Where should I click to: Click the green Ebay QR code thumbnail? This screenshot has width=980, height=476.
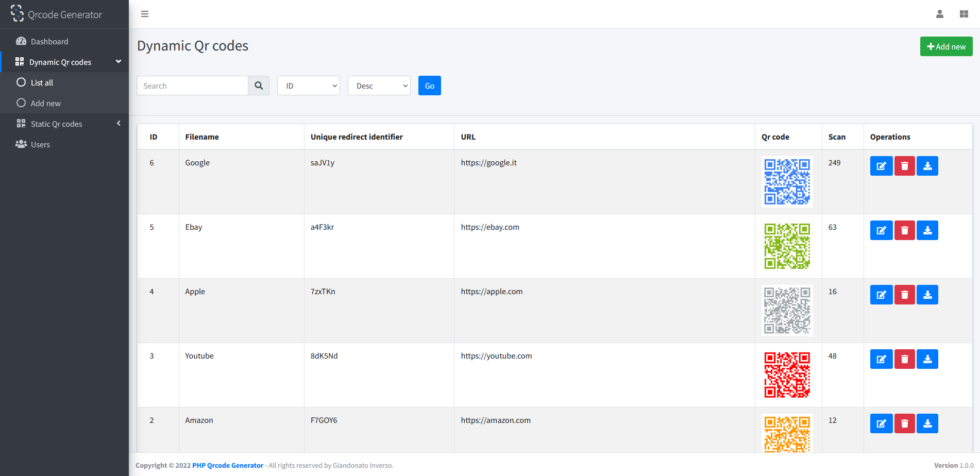(787, 246)
